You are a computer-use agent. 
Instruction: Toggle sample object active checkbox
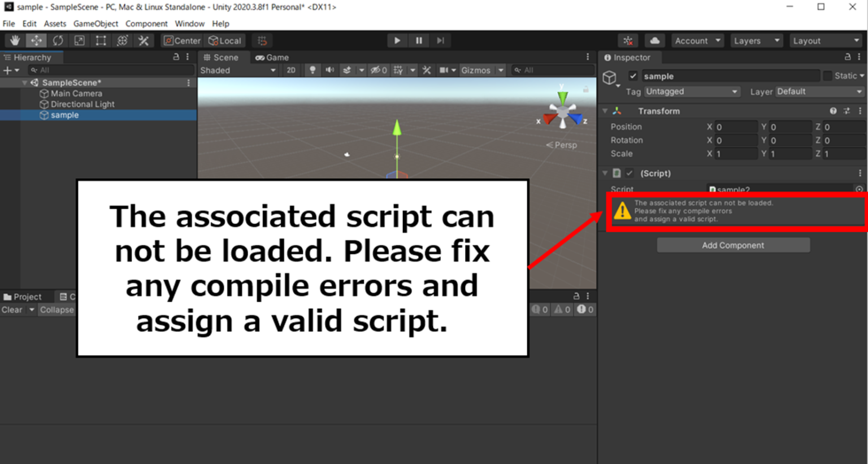pyautogui.click(x=633, y=76)
